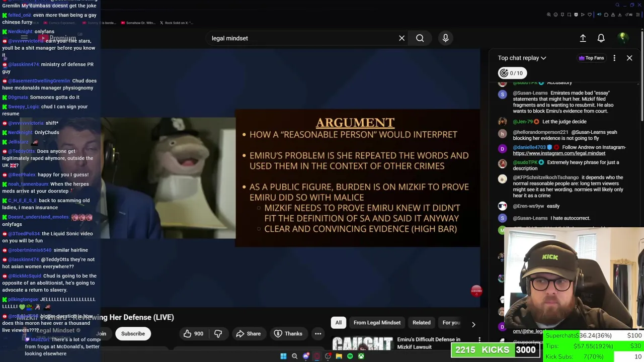Open the extensions cube icon
644x362 pixels.
pos(606,15)
